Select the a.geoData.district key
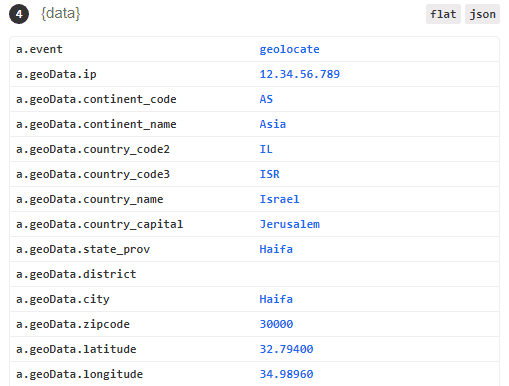The width and height of the screenshot is (509, 386). [76, 274]
